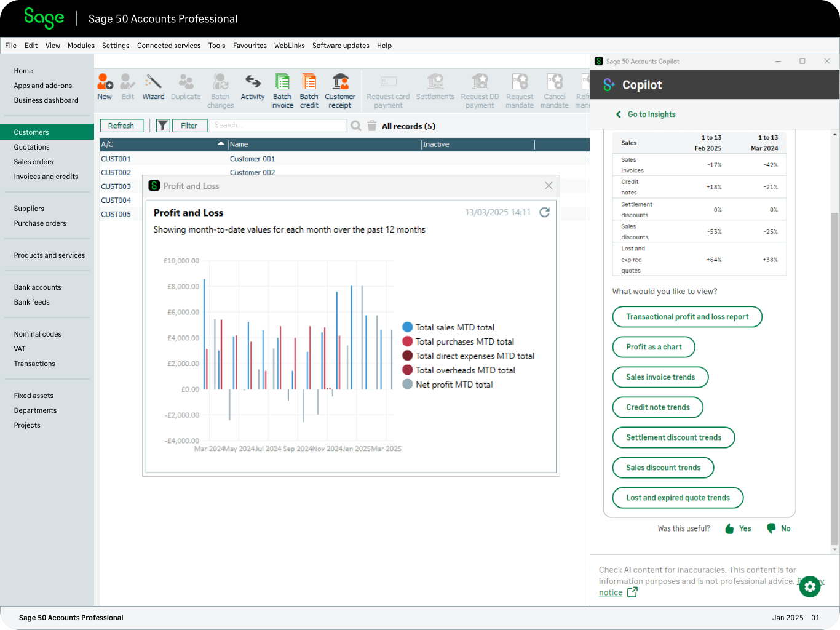Open the customer Wizard tool
Image resolution: width=840 pixels, height=630 pixels.
[x=153, y=86]
